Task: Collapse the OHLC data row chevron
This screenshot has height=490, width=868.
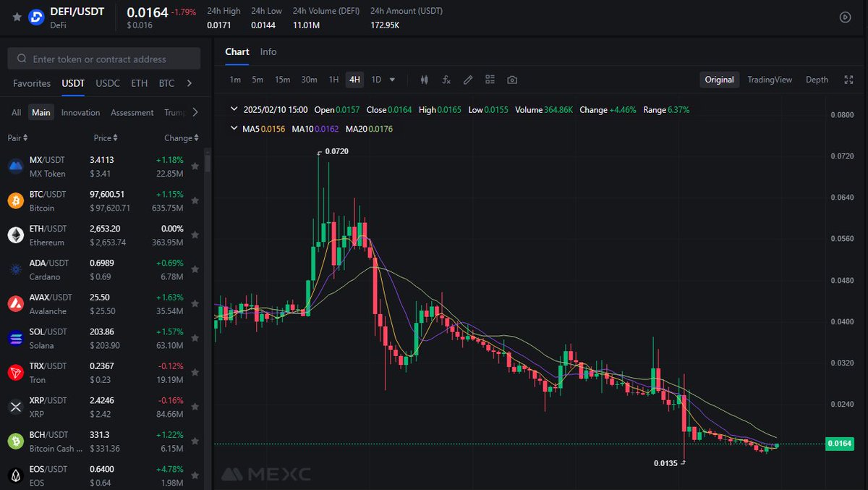Action: (x=234, y=109)
